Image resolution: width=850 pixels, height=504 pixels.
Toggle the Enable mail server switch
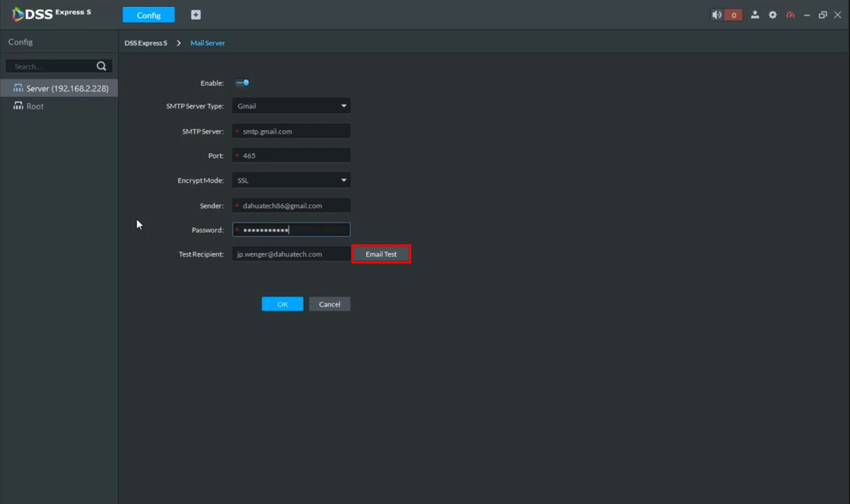[x=242, y=83]
